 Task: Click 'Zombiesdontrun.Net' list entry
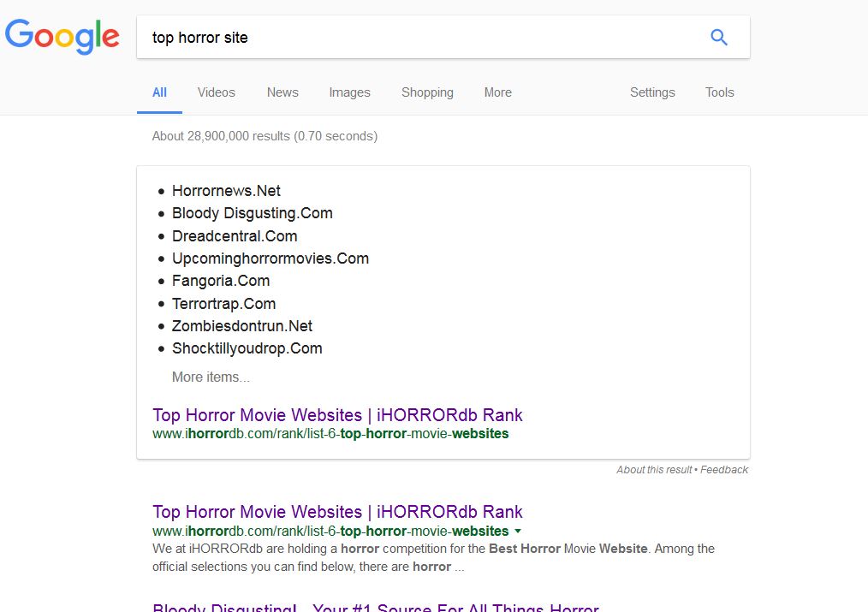(242, 326)
